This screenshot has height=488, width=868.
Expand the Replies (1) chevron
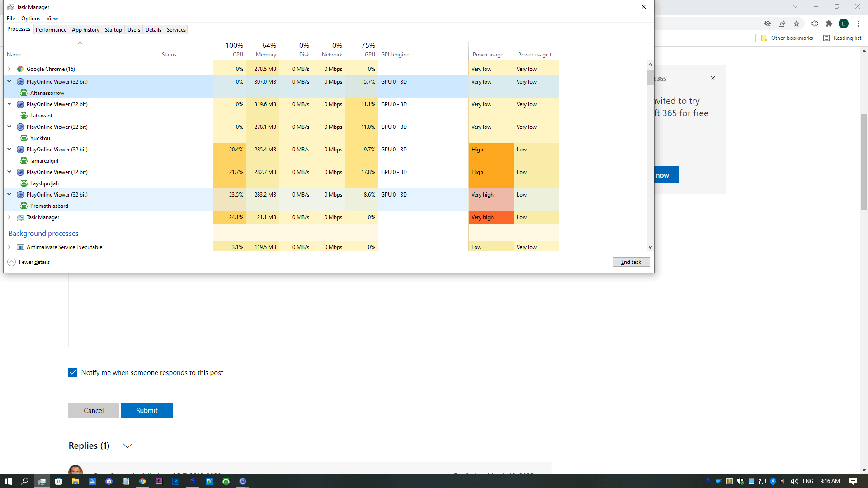pos(127,446)
